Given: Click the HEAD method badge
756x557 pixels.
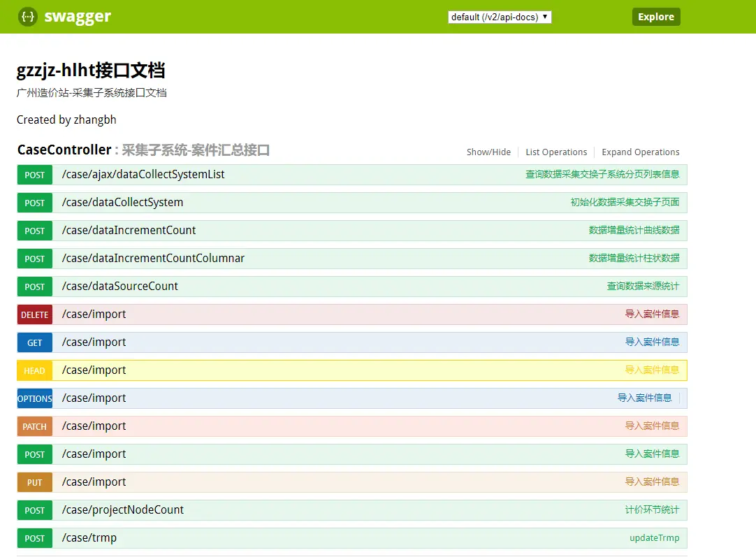Looking at the screenshot, I should [x=35, y=371].
